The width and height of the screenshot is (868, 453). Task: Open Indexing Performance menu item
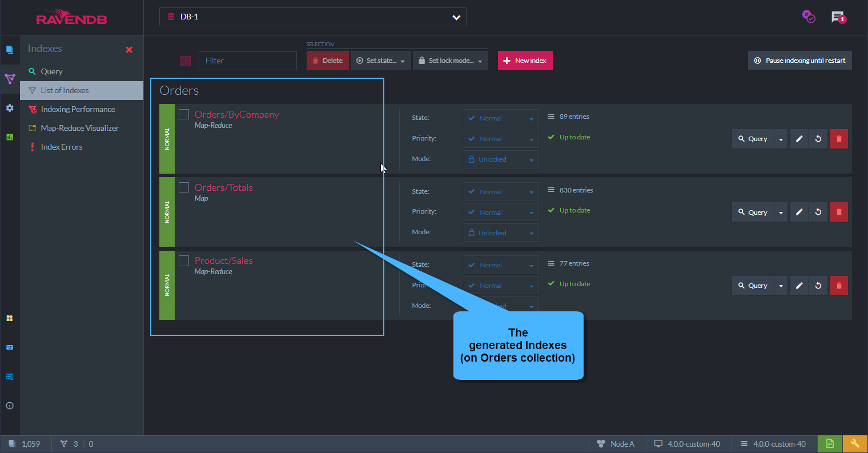(x=82, y=109)
